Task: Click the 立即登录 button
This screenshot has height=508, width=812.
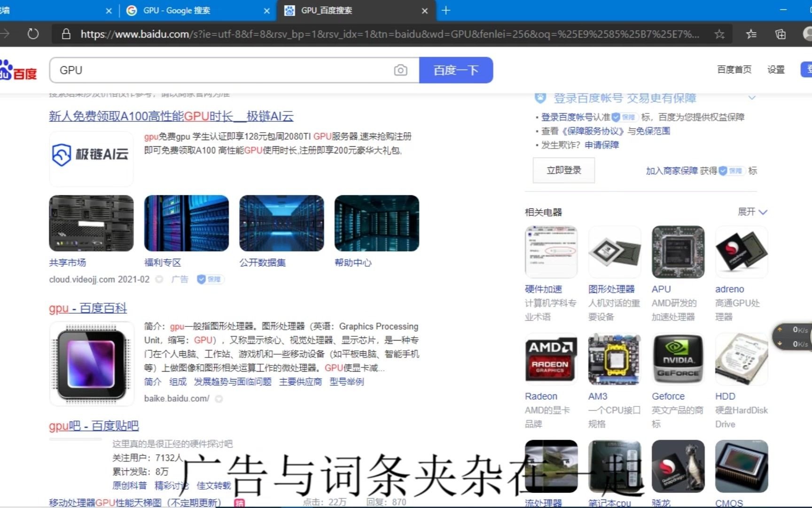Action: pyautogui.click(x=564, y=170)
